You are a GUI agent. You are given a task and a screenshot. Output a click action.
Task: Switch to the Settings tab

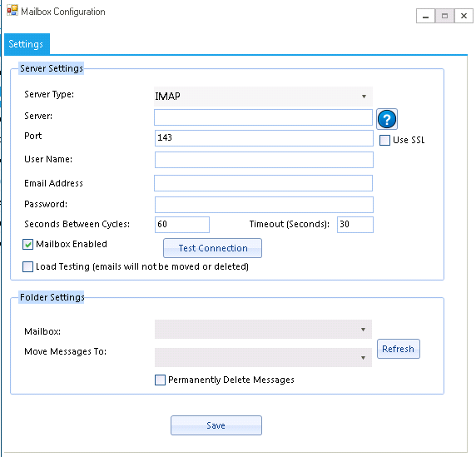27,44
